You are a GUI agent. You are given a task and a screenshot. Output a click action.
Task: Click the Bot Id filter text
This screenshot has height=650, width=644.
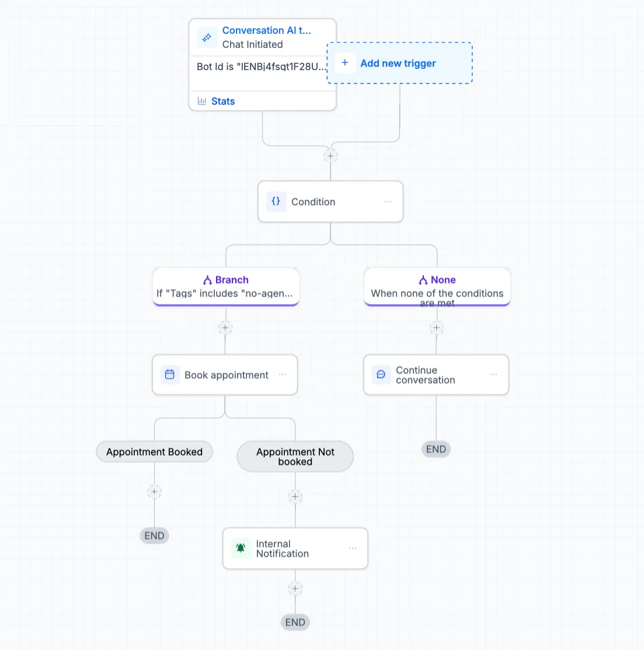[261, 67]
